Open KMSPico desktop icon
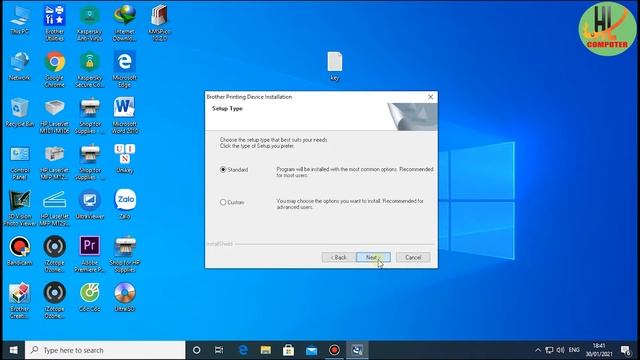Image resolution: width=640 pixels, height=360 pixels. tap(160, 23)
